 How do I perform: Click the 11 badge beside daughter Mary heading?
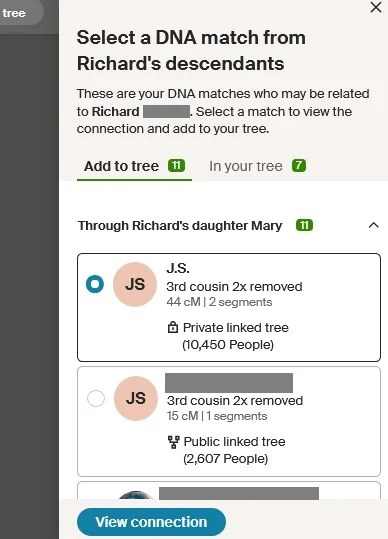click(x=304, y=225)
